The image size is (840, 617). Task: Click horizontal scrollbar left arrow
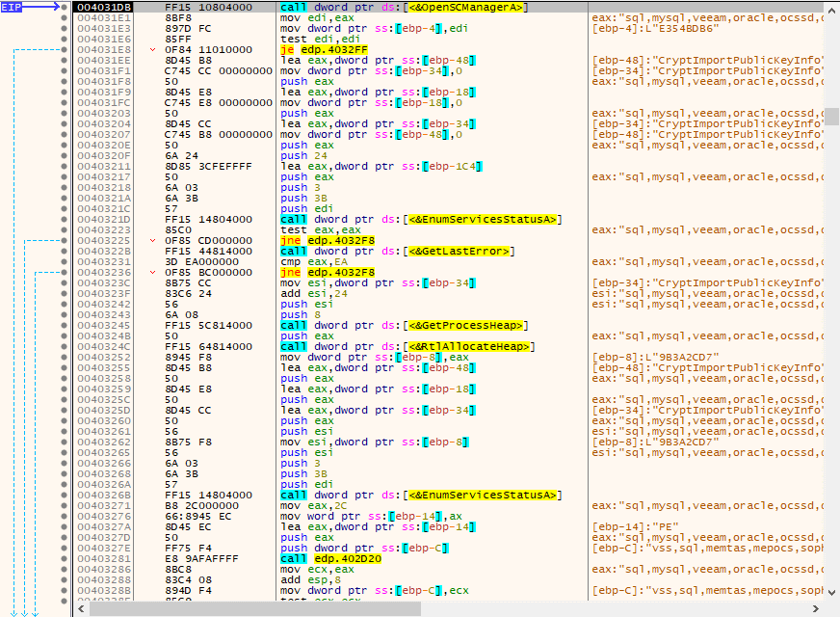pyautogui.click(x=82, y=608)
